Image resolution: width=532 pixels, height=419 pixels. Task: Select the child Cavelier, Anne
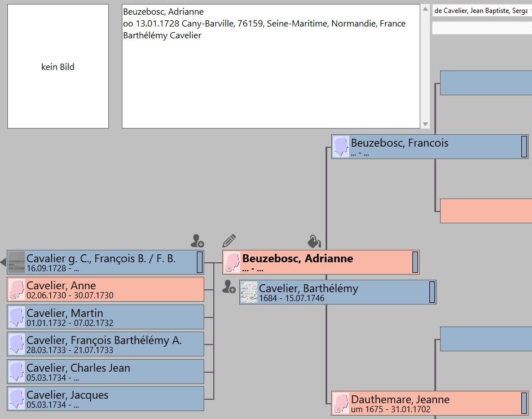point(105,289)
